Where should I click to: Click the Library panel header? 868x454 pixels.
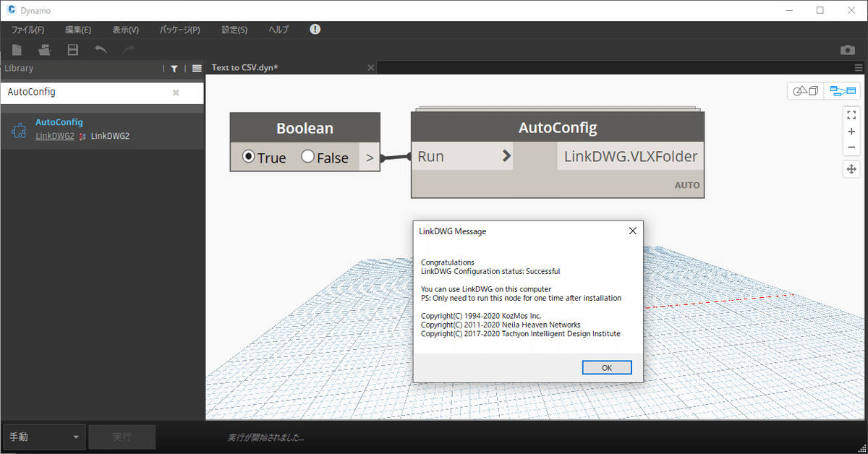point(19,68)
